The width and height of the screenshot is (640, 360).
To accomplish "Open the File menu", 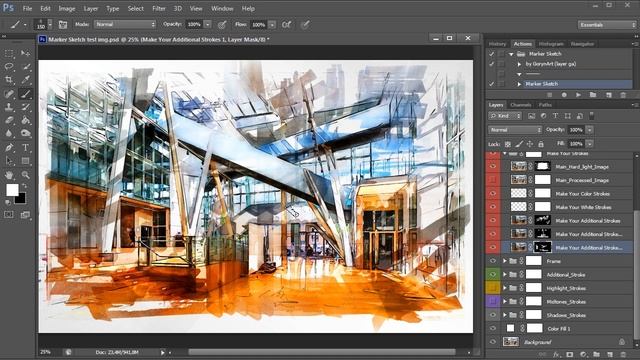I will tap(27, 8).
